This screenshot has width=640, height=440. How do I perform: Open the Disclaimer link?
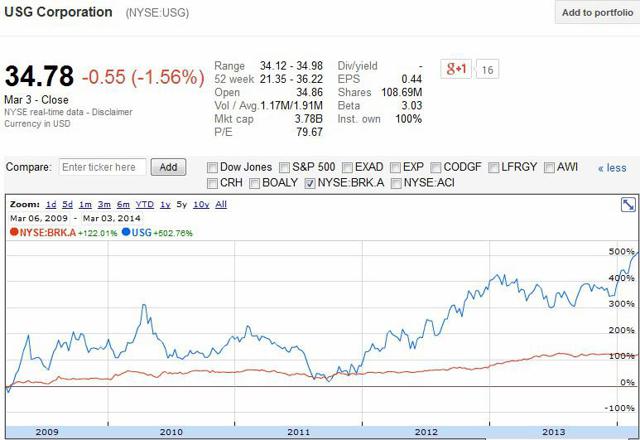112,112
